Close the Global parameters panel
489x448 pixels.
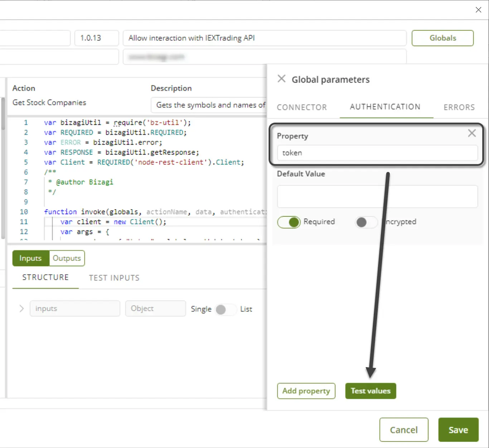pos(281,79)
